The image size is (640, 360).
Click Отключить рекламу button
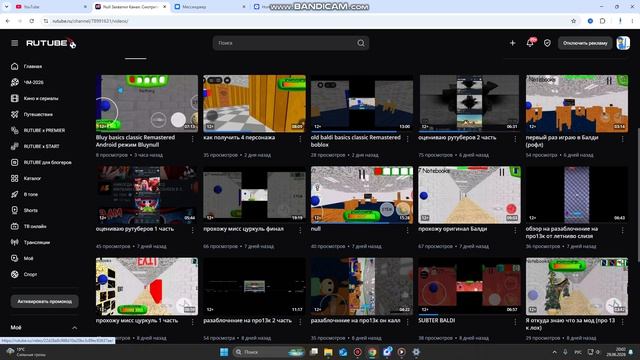[585, 43]
